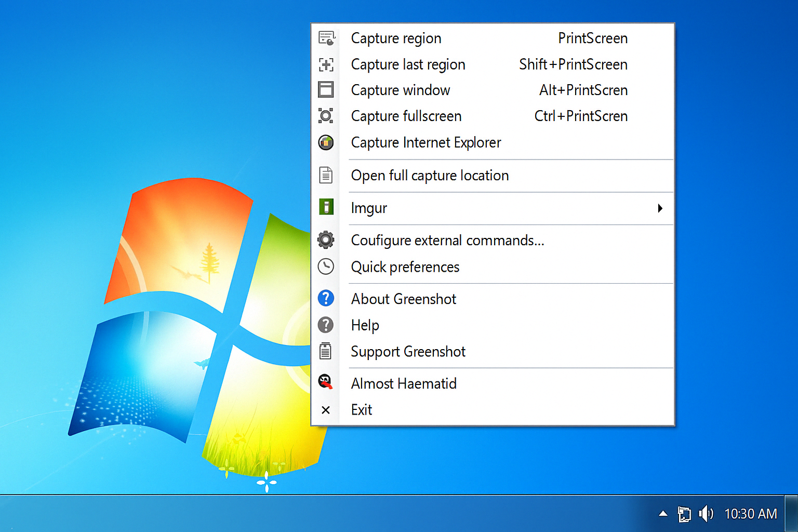Click the Show desktop button on taskbar
This screenshot has width=798, height=532.
tap(791, 513)
